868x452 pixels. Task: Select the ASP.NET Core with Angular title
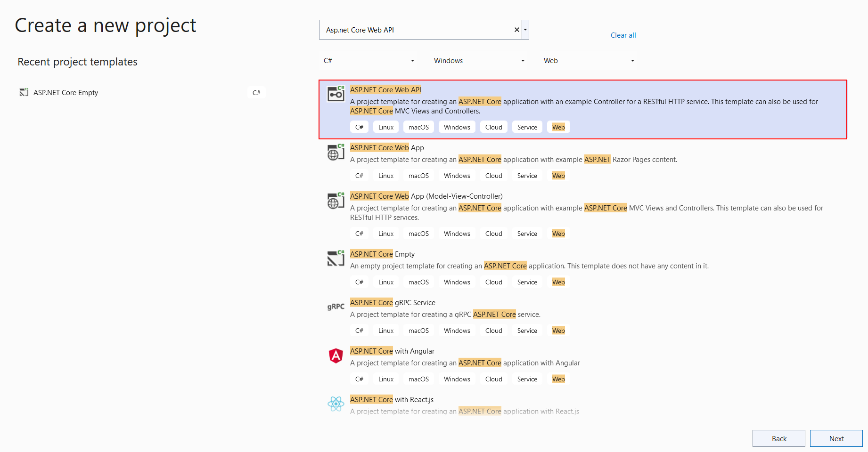(x=392, y=351)
